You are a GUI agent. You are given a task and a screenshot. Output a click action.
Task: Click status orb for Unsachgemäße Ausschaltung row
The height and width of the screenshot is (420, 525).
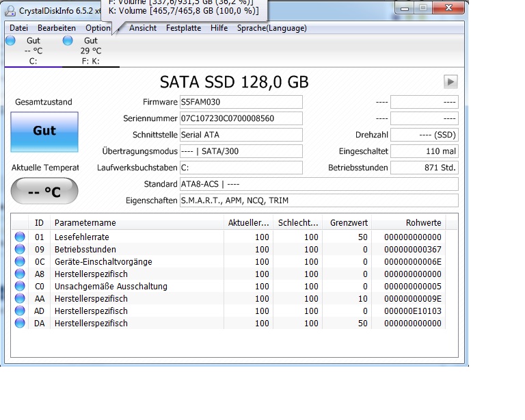coord(20,286)
